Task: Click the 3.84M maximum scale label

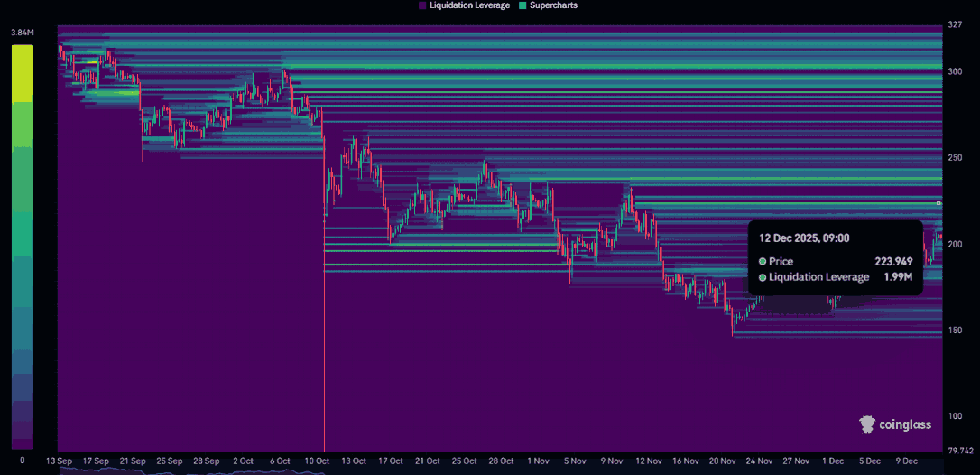Action: click(x=23, y=33)
